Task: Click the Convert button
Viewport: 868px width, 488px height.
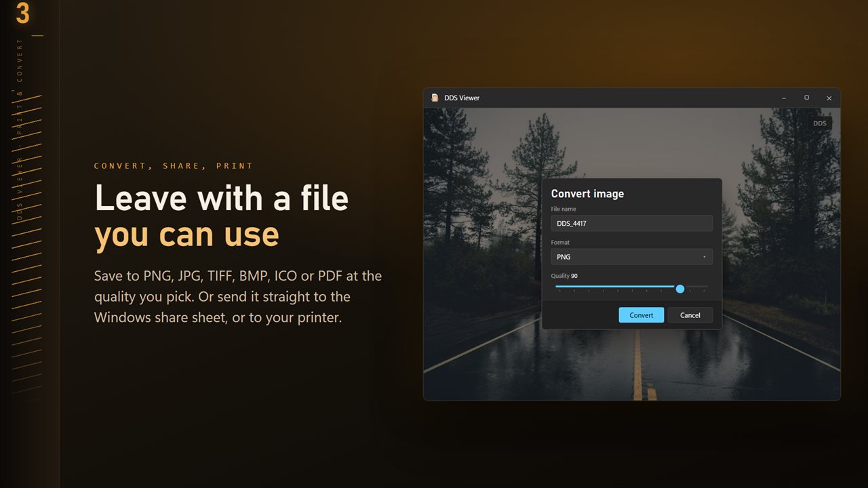Action: [641, 315]
